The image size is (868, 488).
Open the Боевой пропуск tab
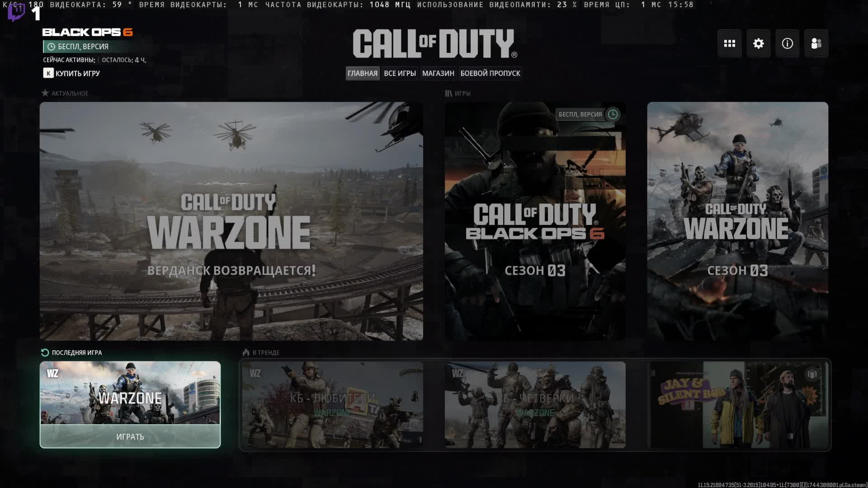click(x=490, y=73)
